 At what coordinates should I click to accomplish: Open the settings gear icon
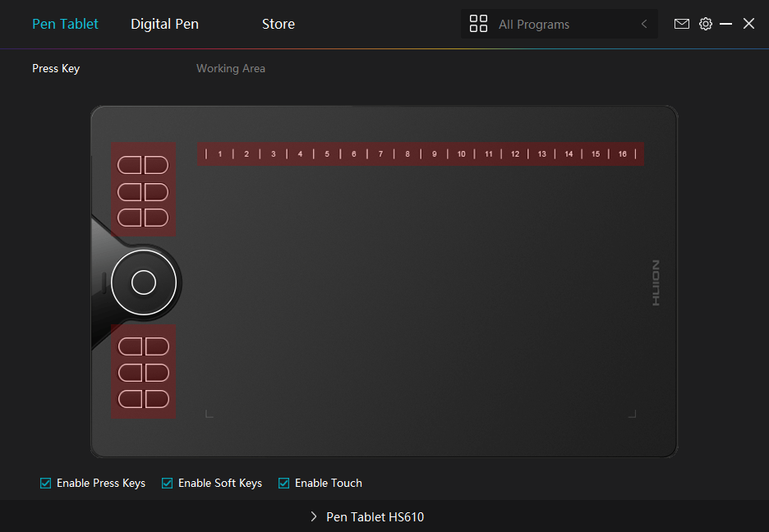pos(705,24)
